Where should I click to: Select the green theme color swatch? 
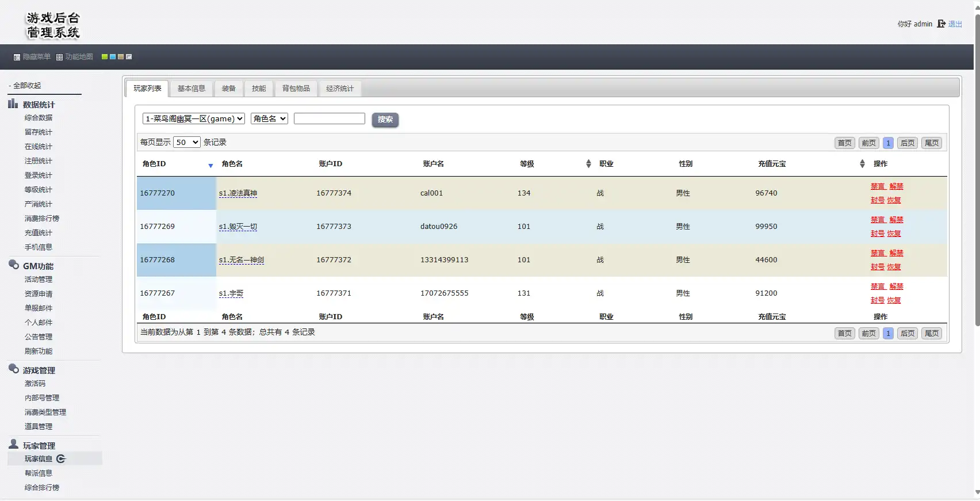[x=105, y=57]
